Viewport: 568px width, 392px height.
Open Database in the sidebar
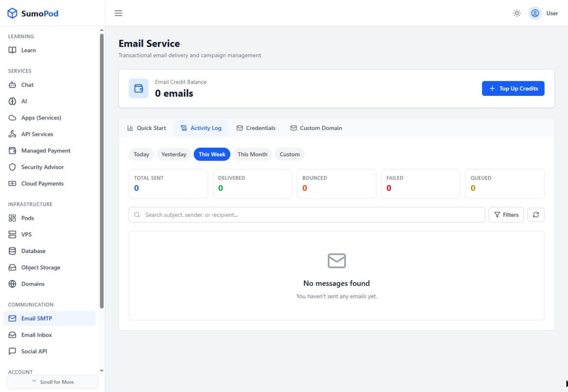pos(49,251)
